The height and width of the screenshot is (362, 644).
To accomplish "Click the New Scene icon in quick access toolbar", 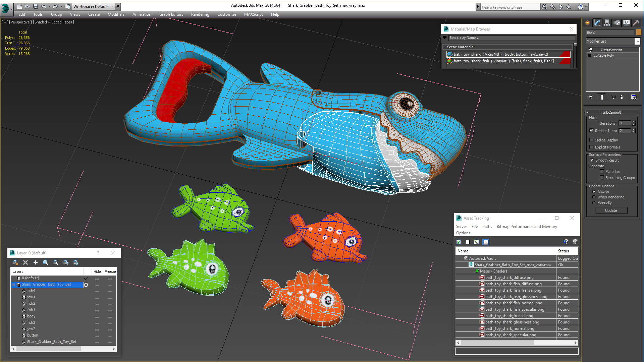I will click(x=19, y=6).
